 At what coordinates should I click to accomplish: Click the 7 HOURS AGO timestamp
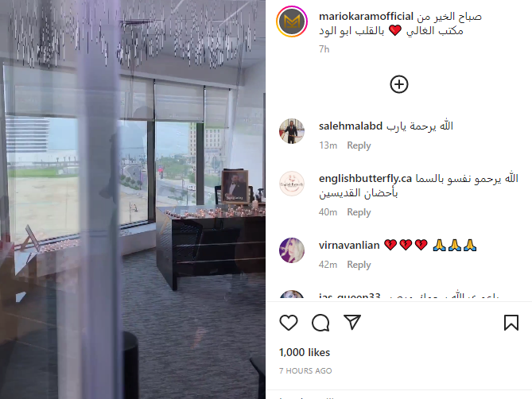click(305, 371)
